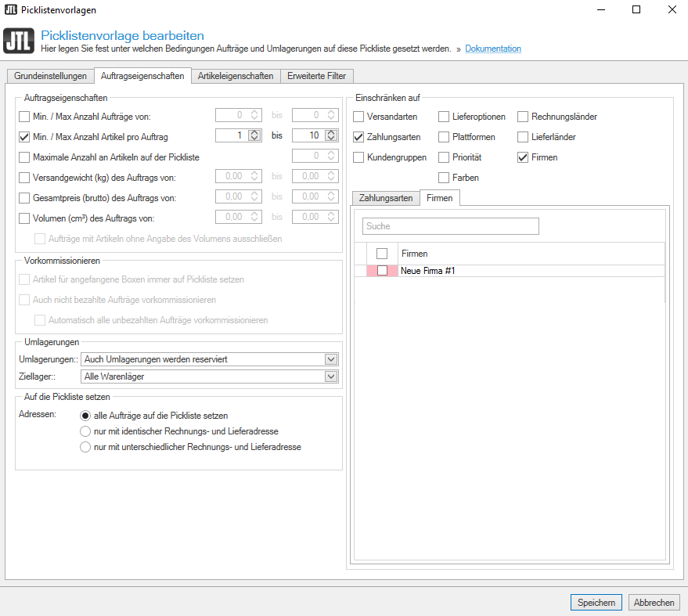Image resolution: width=688 pixels, height=616 pixels.
Task: Open the Dokumentation link
Action: pos(492,49)
